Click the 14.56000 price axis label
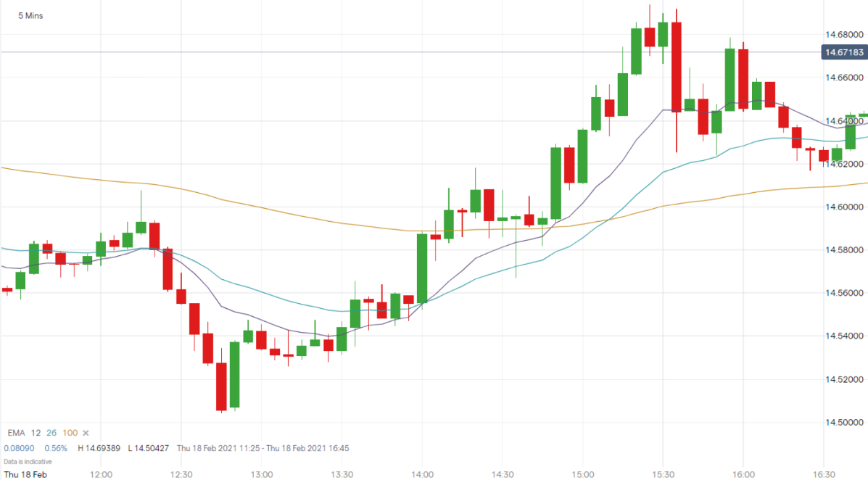The image size is (868, 480). 844,293
